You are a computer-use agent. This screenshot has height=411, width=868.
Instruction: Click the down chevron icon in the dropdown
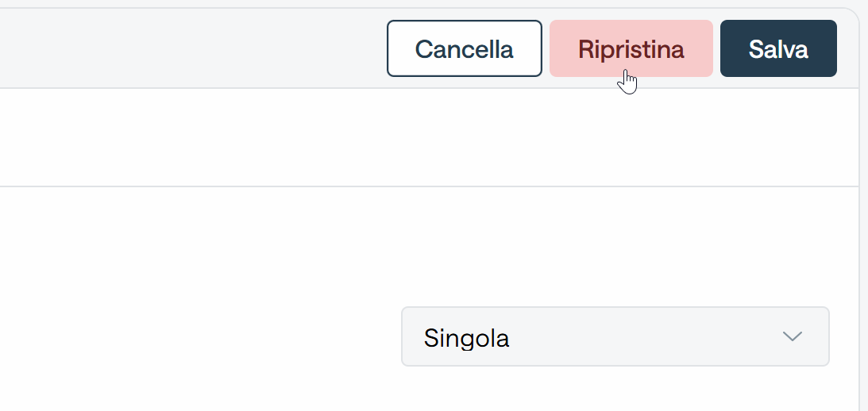click(x=793, y=336)
